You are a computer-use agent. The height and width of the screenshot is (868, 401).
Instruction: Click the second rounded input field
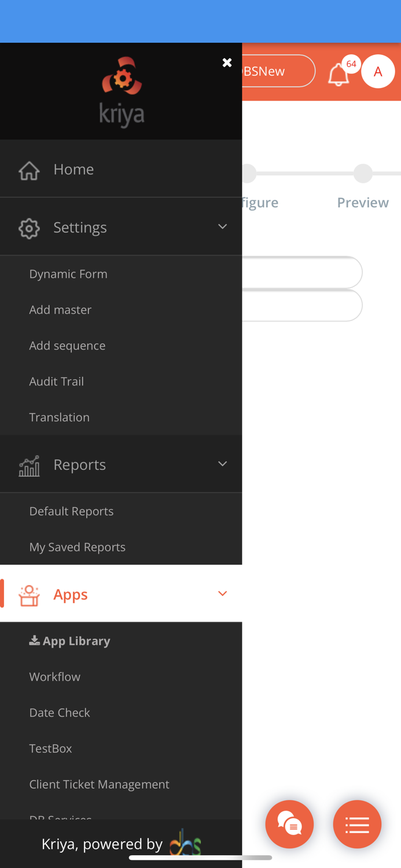click(302, 305)
